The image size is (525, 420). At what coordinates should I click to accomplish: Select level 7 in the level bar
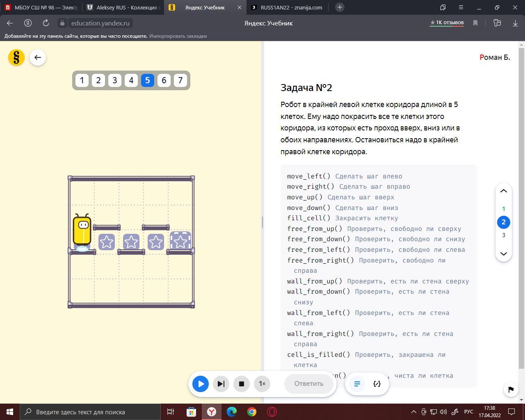point(180,80)
